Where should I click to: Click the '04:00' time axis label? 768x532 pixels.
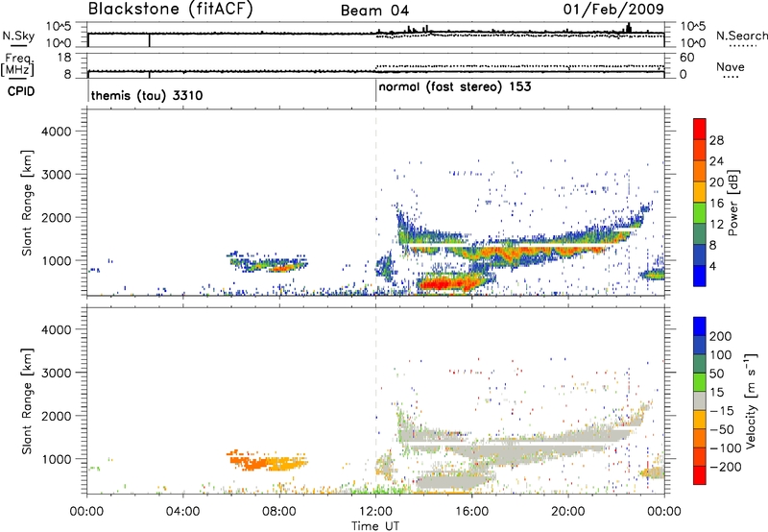(x=182, y=511)
